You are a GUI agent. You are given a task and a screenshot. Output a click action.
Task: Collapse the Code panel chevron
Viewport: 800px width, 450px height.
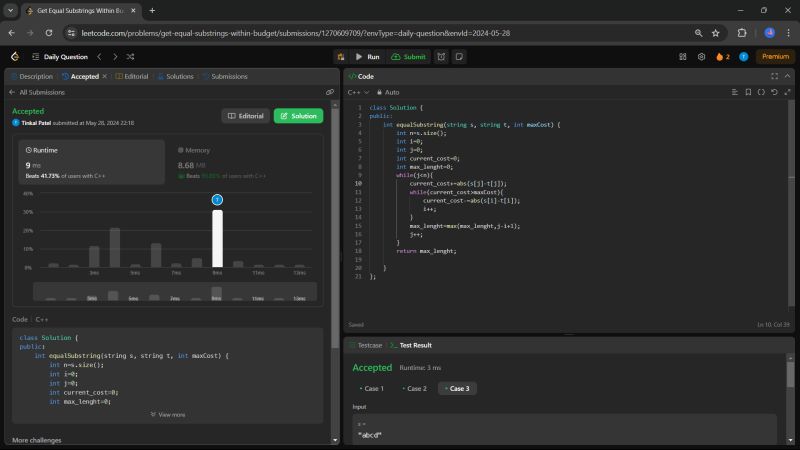(x=787, y=76)
